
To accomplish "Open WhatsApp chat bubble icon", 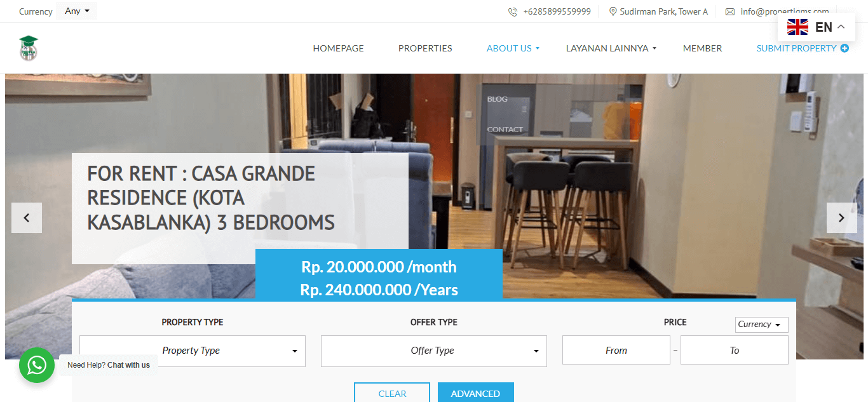I will pos(37,365).
